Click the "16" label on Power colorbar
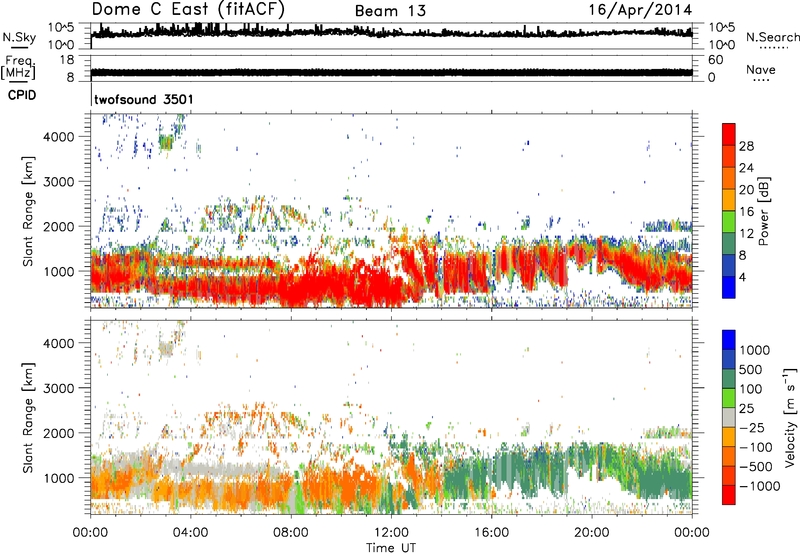Image resolution: width=800 pixels, height=554 pixels. tap(746, 212)
